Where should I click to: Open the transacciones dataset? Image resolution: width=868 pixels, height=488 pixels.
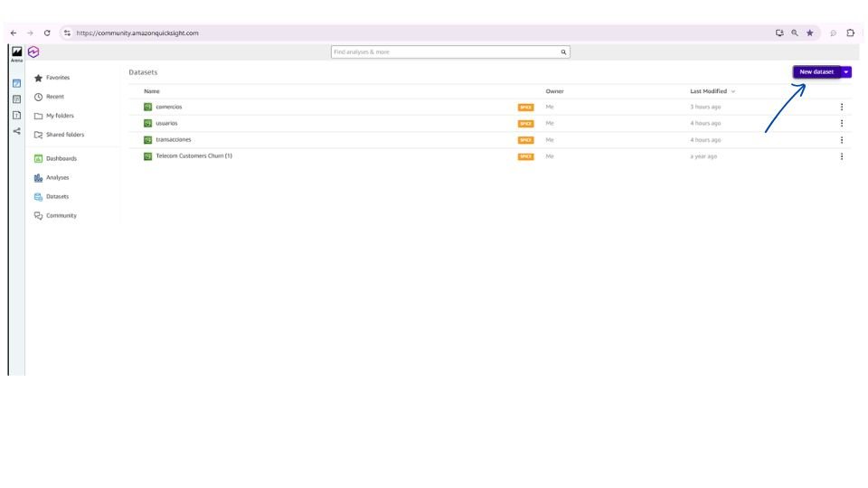(174, 140)
